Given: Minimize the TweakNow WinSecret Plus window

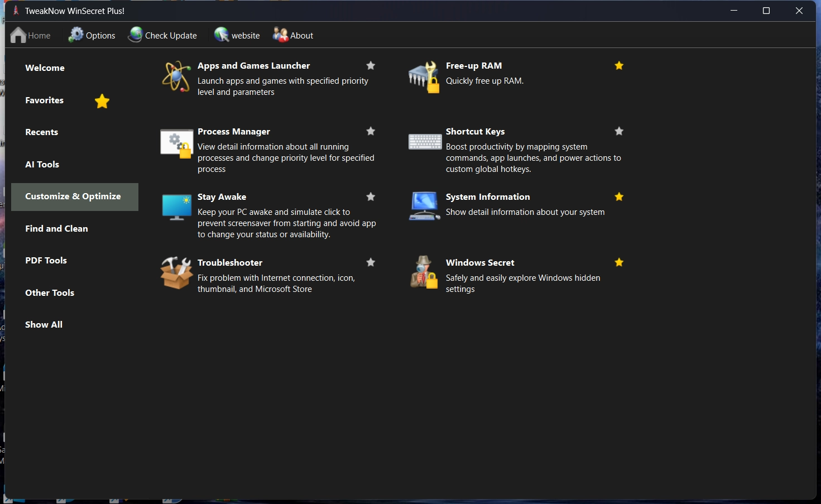Looking at the screenshot, I should click(x=734, y=11).
